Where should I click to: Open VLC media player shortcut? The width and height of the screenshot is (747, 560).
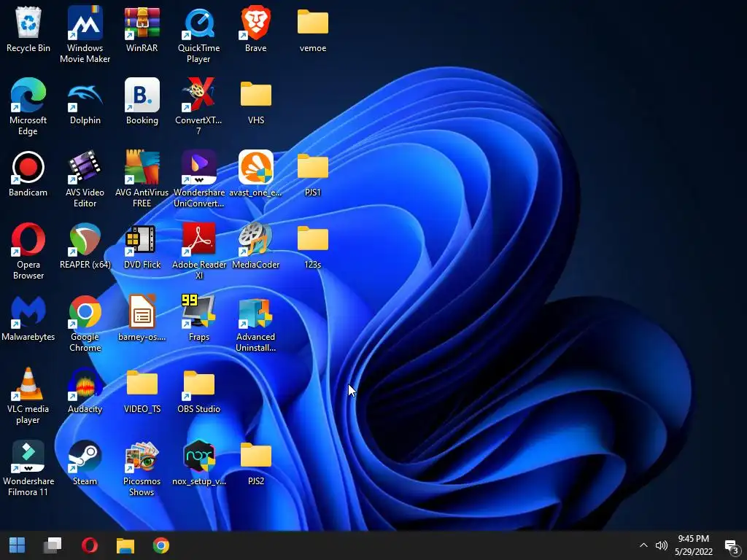(x=28, y=396)
